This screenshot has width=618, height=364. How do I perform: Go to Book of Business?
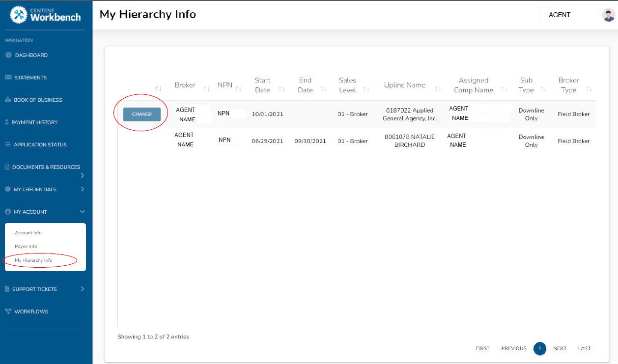click(37, 100)
